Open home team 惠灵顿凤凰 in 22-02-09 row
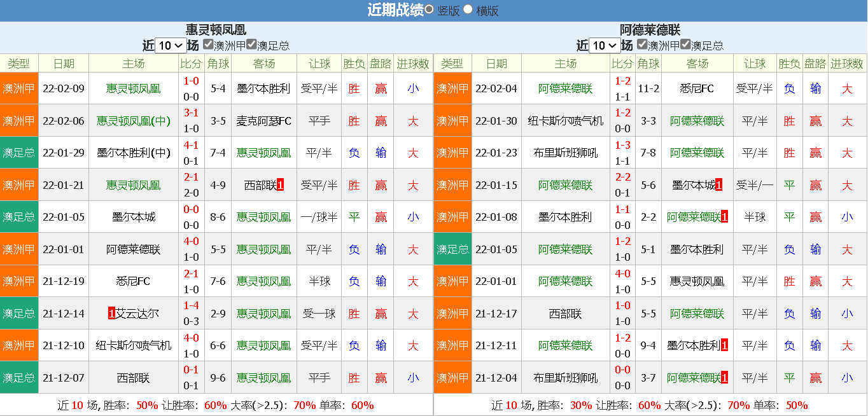 point(134,88)
